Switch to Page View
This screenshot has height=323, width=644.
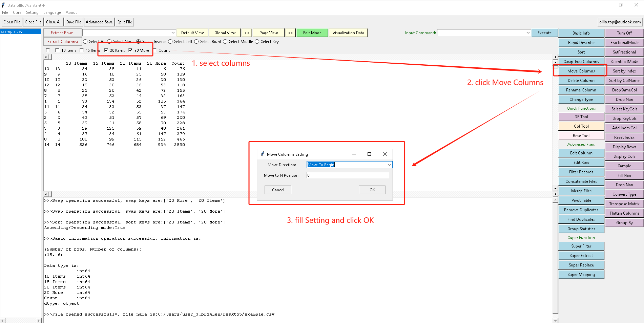pyautogui.click(x=269, y=33)
